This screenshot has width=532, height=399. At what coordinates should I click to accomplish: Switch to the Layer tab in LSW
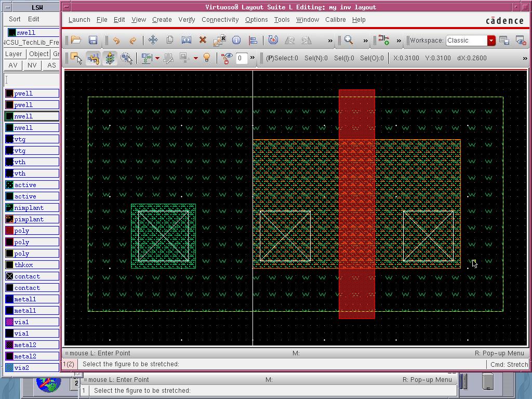click(x=14, y=54)
